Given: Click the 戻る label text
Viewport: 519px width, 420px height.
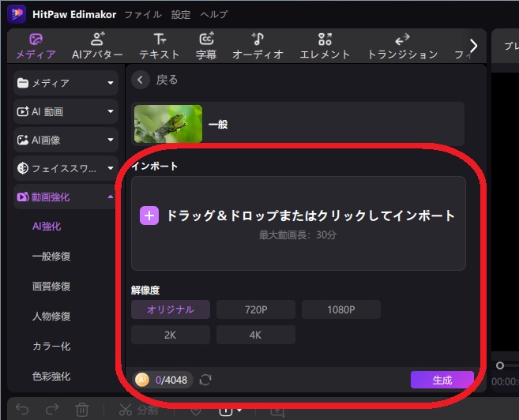Looking at the screenshot, I should click(167, 80).
